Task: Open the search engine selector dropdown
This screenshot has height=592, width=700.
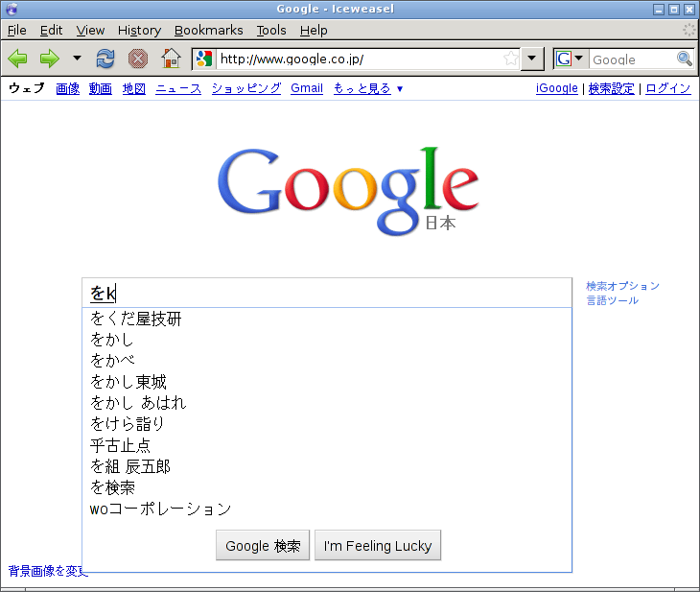Action: pos(571,59)
